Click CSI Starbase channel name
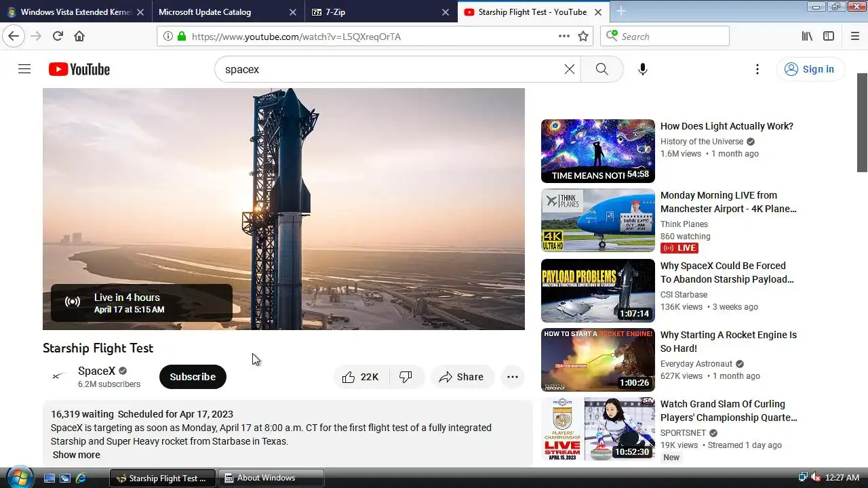 point(684,295)
